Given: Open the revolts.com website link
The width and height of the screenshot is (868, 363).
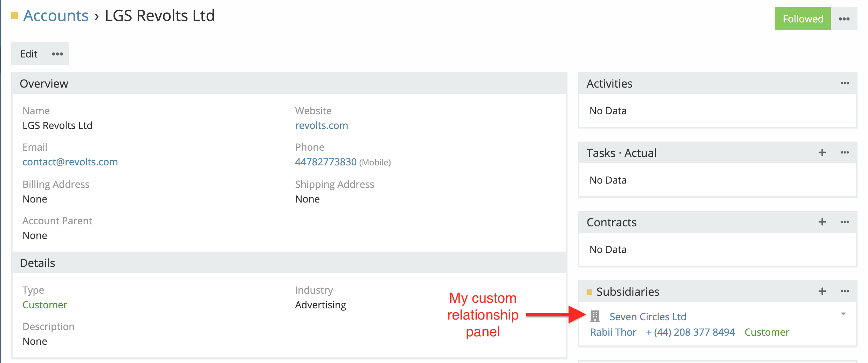Looking at the screenshot, I should tap(321, 125).
